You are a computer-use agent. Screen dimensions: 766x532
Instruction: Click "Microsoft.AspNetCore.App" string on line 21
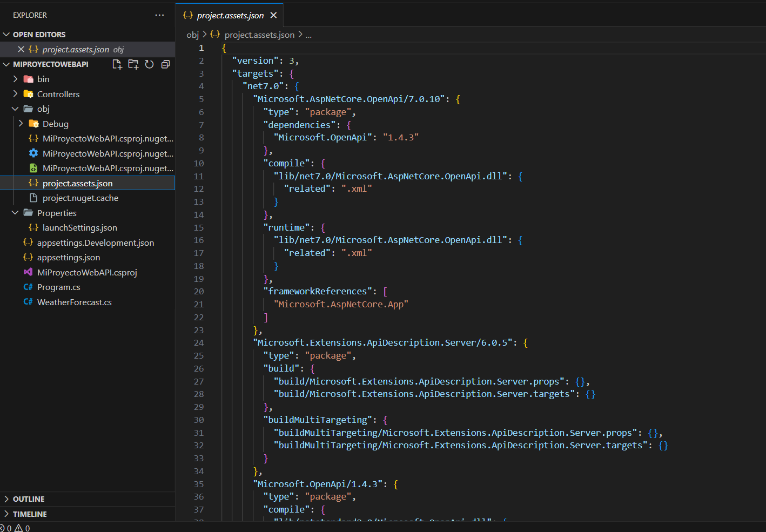point(341,304)
